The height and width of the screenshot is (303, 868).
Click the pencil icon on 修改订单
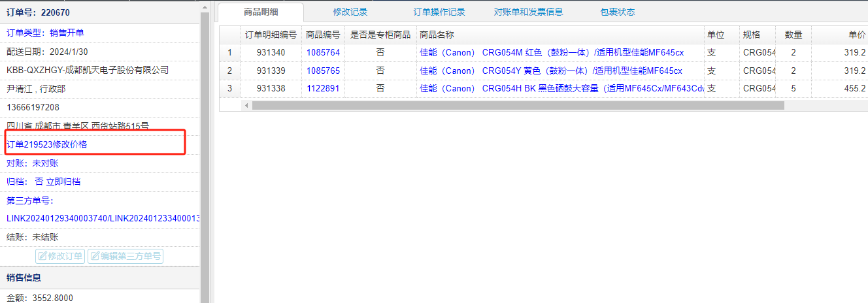(x=42, y=256)
